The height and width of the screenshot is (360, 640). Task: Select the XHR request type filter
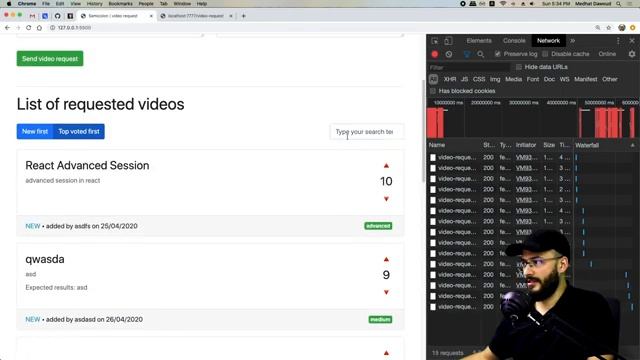(x=449, y=79)
